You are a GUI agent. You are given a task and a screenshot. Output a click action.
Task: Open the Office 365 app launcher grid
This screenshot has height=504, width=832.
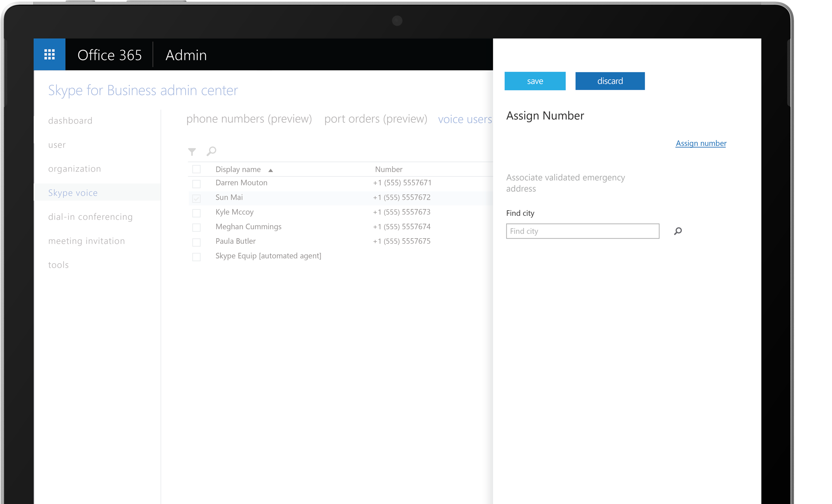[x=49, y=55]
